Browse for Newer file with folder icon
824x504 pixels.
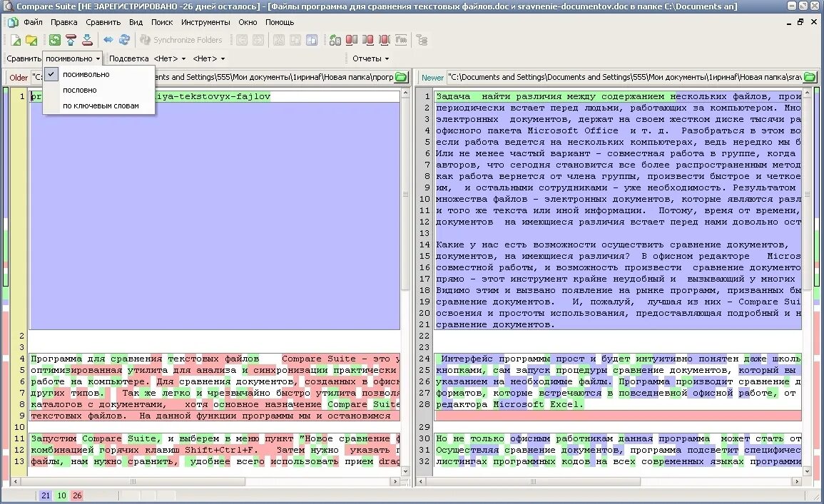tap(810, 77)
